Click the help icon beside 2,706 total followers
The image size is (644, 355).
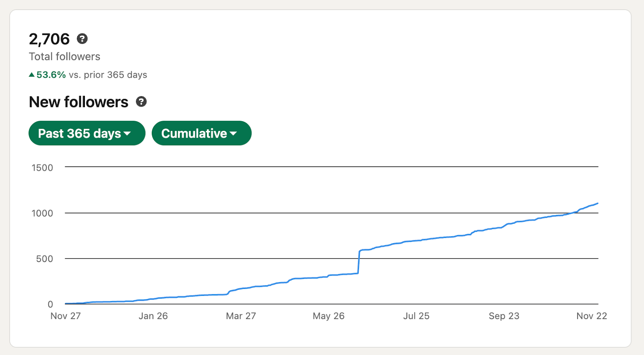pyautogui.click(x=82, y=39)
